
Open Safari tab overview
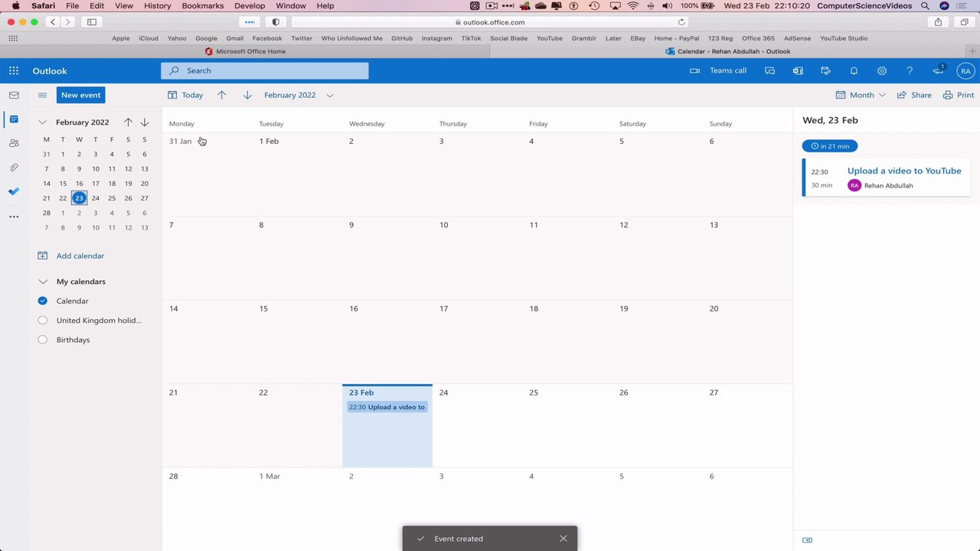click(x=965, y=22)
